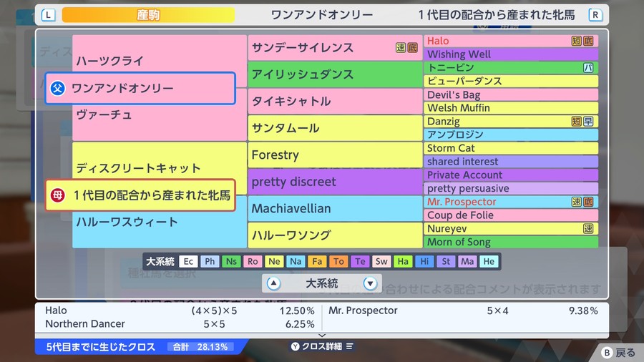
Task: Click the Halo cross row (4×5)×5
Action: (180, 310)
